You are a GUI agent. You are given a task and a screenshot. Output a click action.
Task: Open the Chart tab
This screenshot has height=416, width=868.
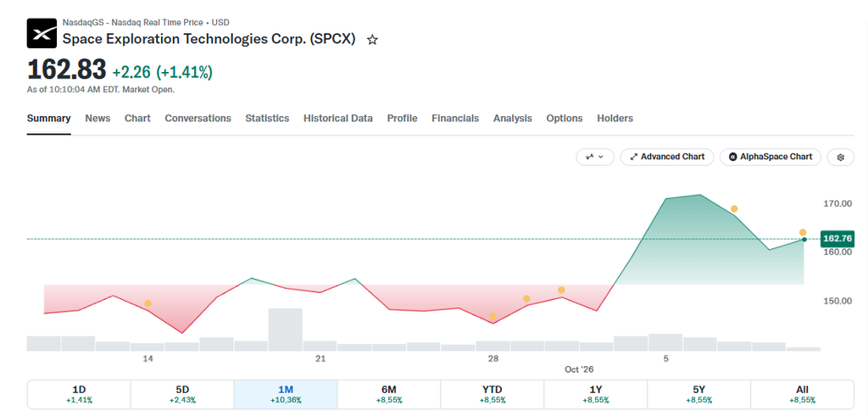point(137,119)
